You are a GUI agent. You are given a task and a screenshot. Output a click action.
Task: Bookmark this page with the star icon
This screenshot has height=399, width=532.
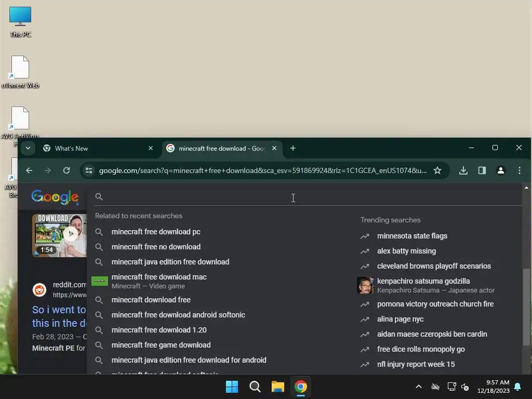click(x=437, y=170)
